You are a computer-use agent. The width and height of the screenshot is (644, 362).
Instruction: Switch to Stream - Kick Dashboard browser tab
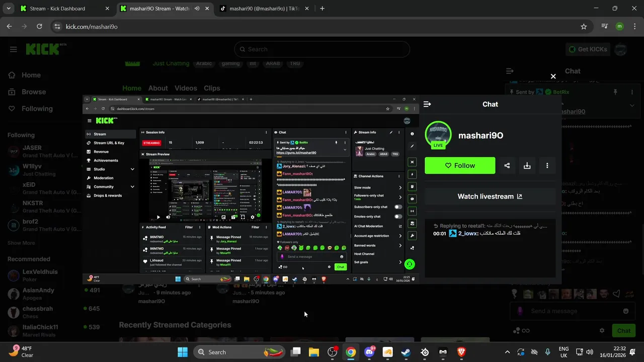point(64,9)
